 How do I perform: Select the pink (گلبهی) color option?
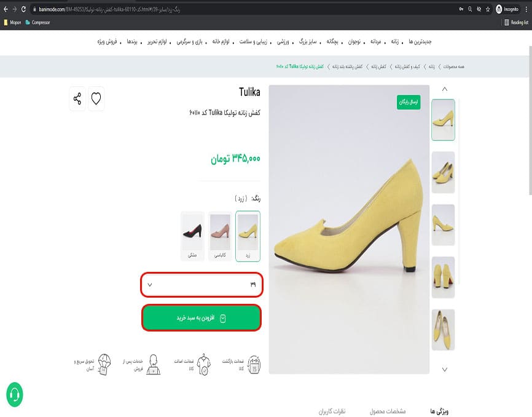(x=220, y=236)
